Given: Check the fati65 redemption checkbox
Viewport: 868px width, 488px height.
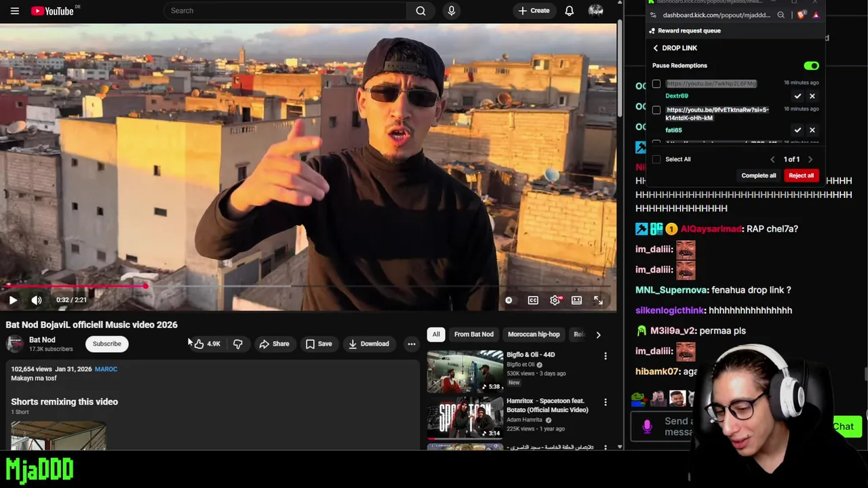Looking at the screenshot, I should pyautogui.click(x=656, y=110).
